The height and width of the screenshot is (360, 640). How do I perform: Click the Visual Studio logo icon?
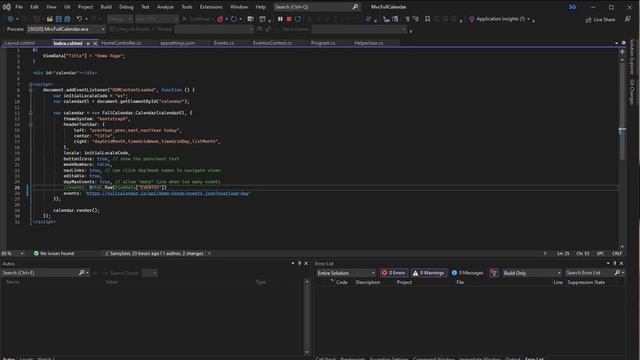[x=7, y=7]
